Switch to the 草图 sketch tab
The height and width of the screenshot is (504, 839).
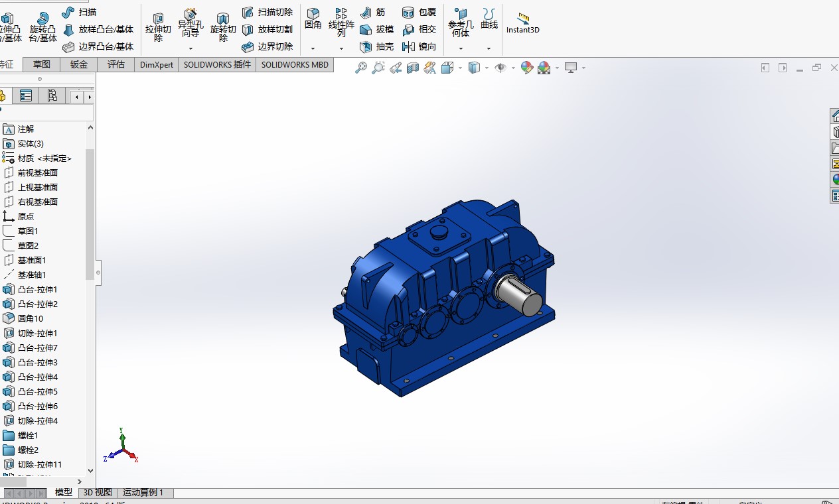click(42, 64)
